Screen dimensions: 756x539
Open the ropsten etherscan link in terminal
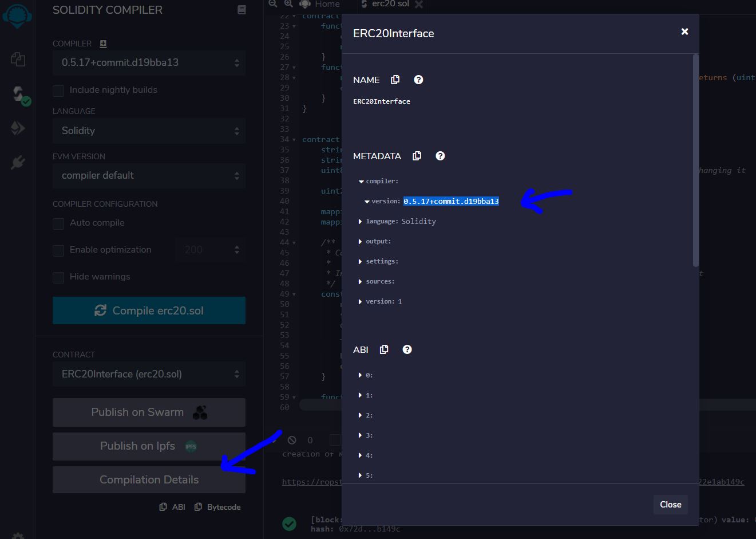click(x=311, y=482)
